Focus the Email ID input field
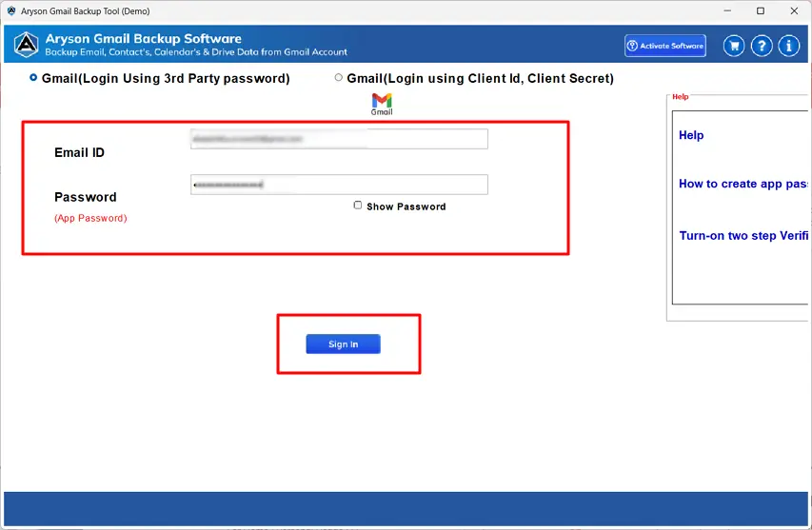 (x=339, y=139)
